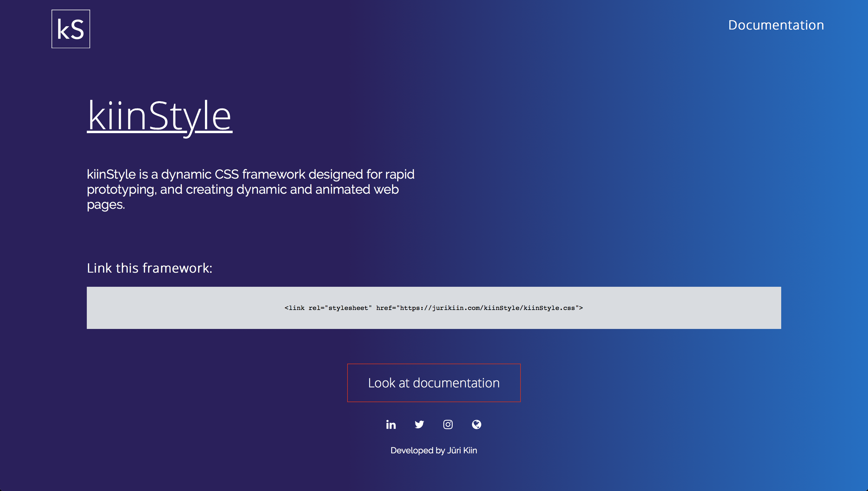This screenshot has width=868, height=491.
Task: Open the LinkedIn icon link
Action: [391, 424]
